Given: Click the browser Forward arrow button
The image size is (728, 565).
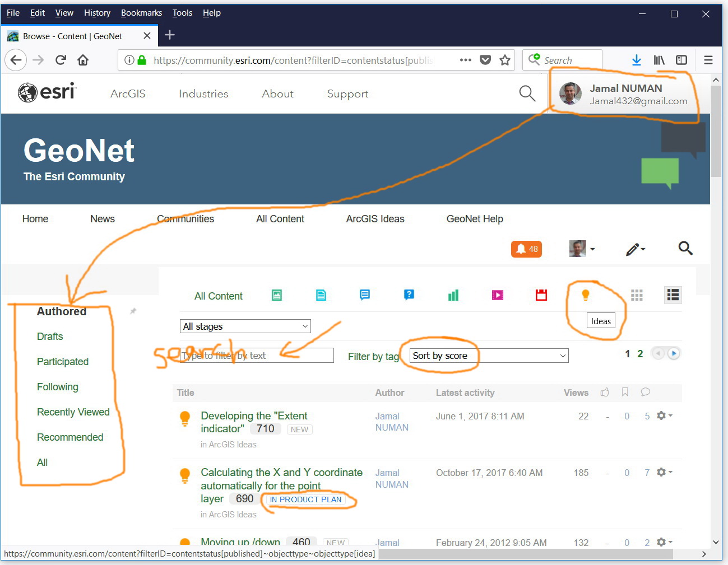Looking at the screenshot, I should pyautogui.click(x=38, y=60).
